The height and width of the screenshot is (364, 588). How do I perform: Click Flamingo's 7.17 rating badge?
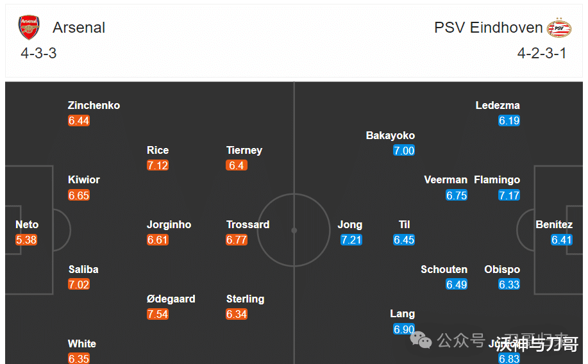tap(509, 195)
